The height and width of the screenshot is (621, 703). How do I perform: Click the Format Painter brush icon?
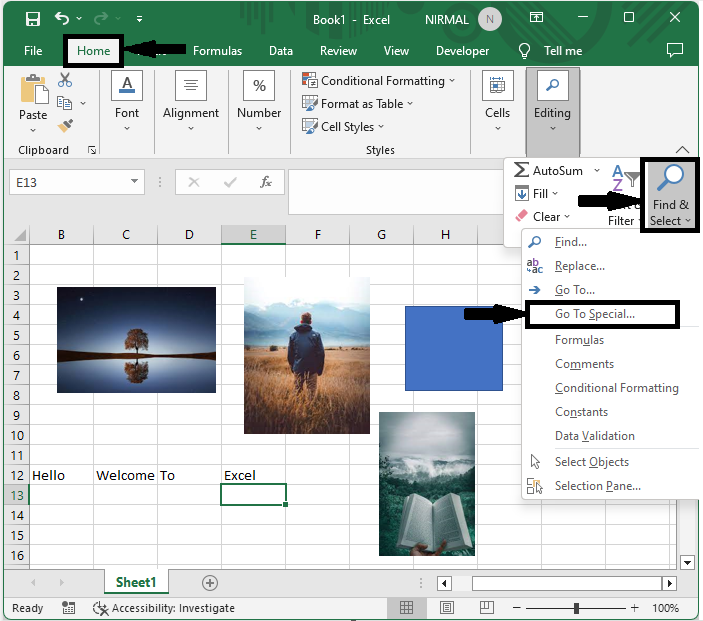click(65, 126)
